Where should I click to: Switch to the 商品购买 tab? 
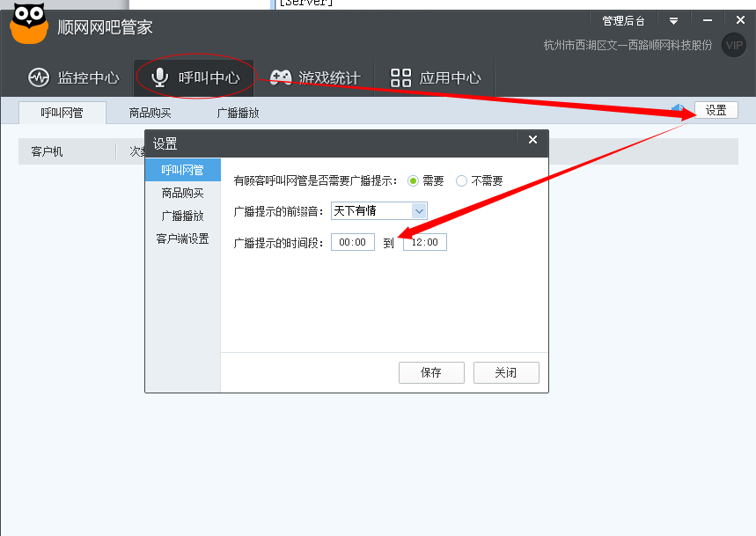[150, 113]
